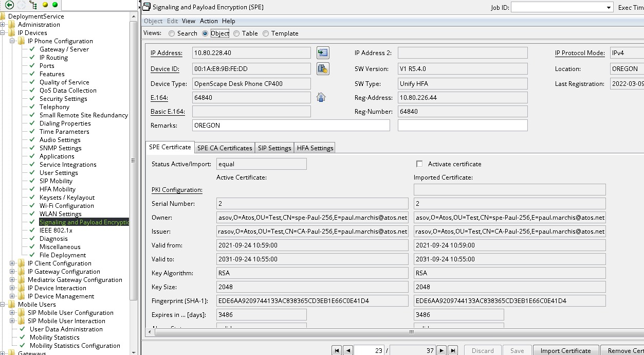The image size is (644, 355).
Task: Click the PKI Configuration link label
Action: tap(177, 190)
